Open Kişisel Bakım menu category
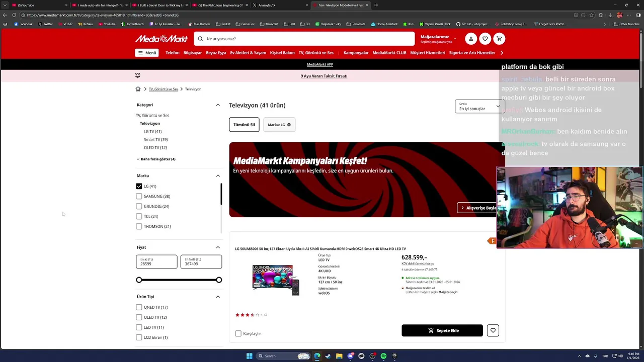 pyautogui.click(x=282, y=53)
